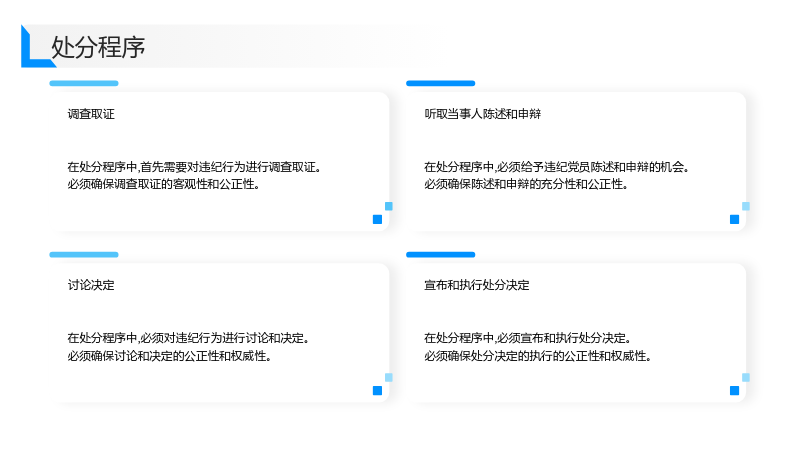Click the text 必须确保处分决定的执行的公正性和权威性
The image size is (800, 450).
coord(537,356)
